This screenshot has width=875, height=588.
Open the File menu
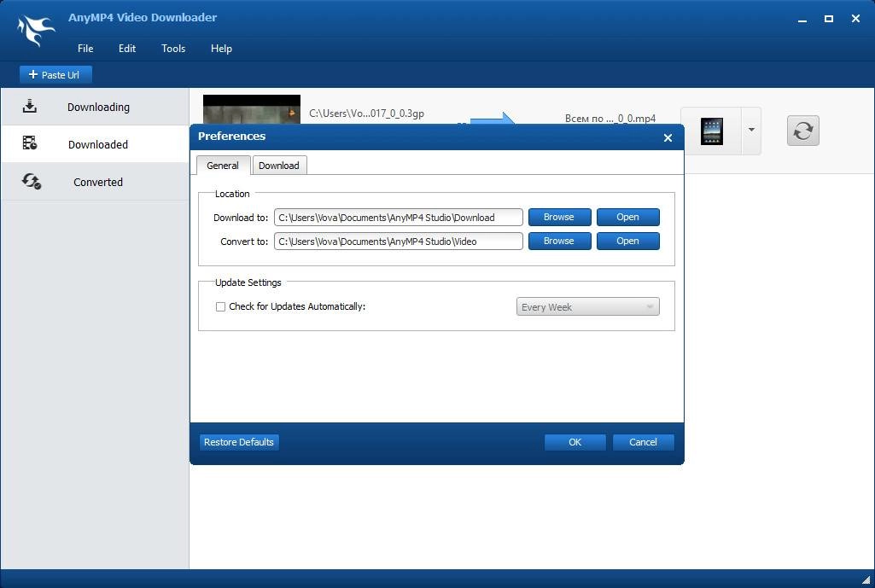85,49
